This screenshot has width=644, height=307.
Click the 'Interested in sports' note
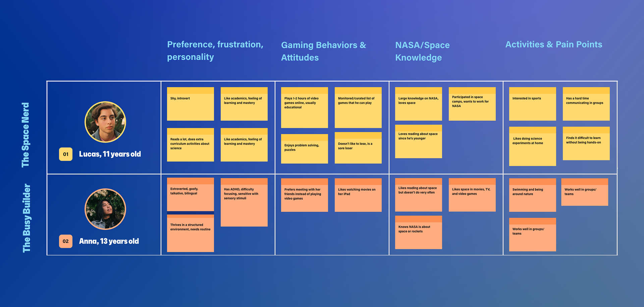pyautogui.click(x=533, y=104)
